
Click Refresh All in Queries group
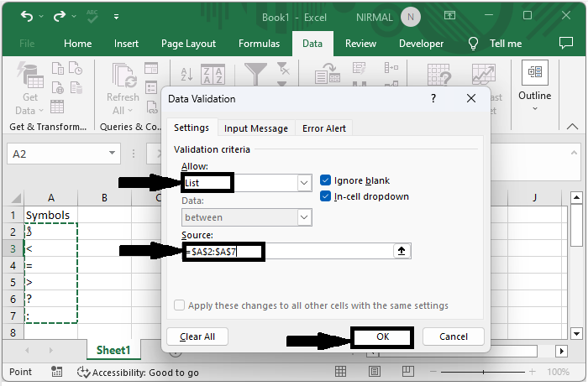point(123,89)
